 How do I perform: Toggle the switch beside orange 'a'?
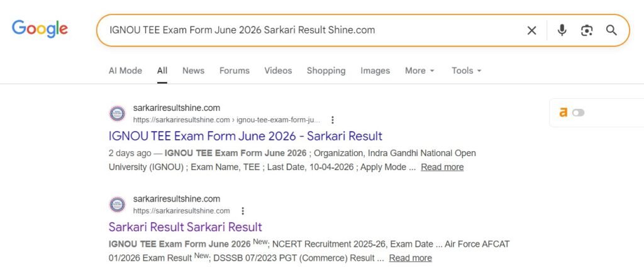point(578,113)
